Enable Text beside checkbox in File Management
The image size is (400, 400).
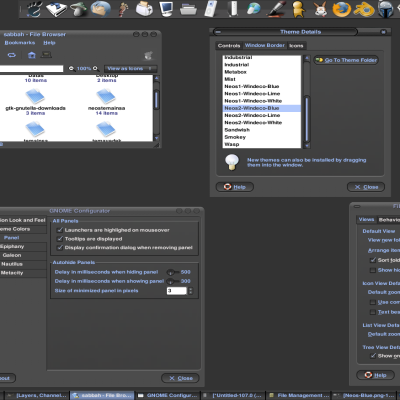click(373, 312)
